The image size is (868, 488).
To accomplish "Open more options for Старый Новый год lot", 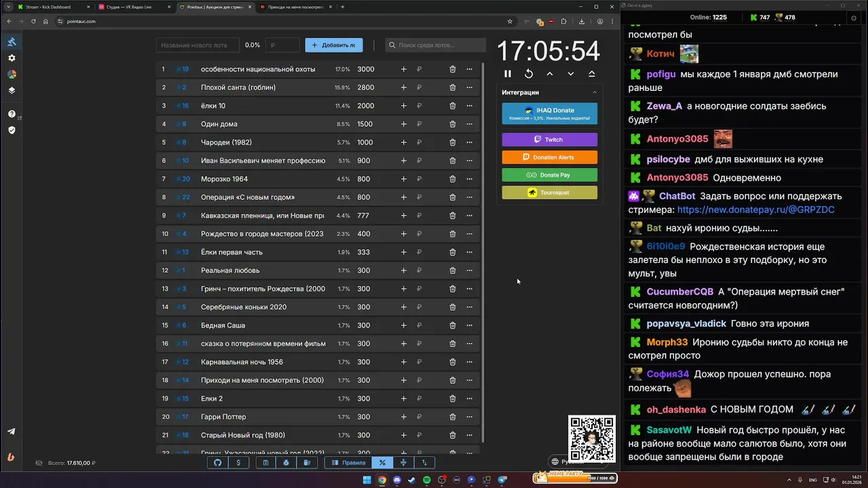I will click(x=469, y=435).
